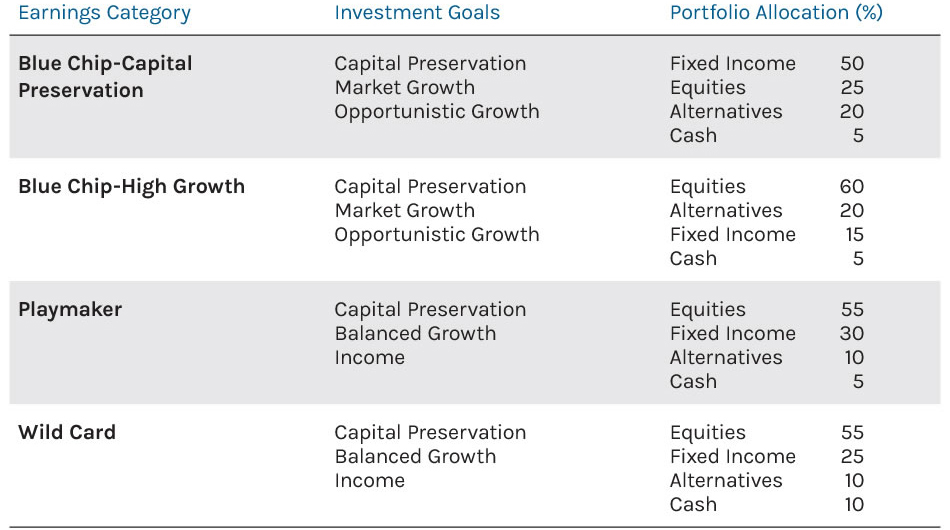Click the Earnings Category column header
The width and height of the screenshot is (950, 530).
click(104, 13)
